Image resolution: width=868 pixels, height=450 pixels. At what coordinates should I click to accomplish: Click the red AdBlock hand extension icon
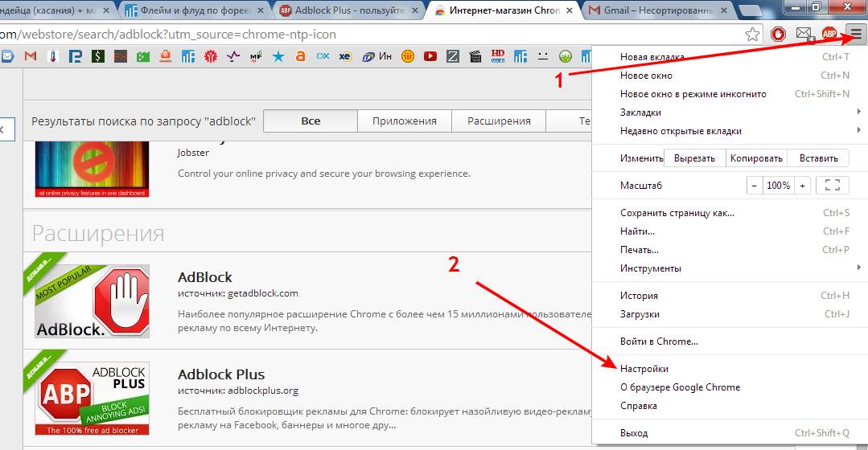click(x=779, y=35)
